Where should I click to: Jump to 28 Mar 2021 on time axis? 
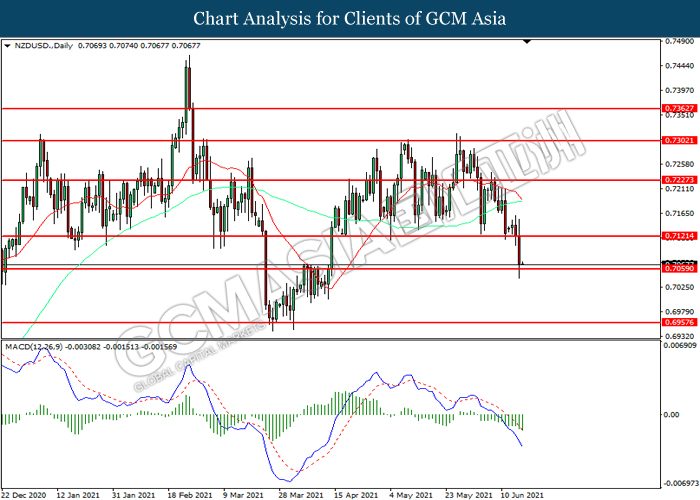[x=300, y=494]
